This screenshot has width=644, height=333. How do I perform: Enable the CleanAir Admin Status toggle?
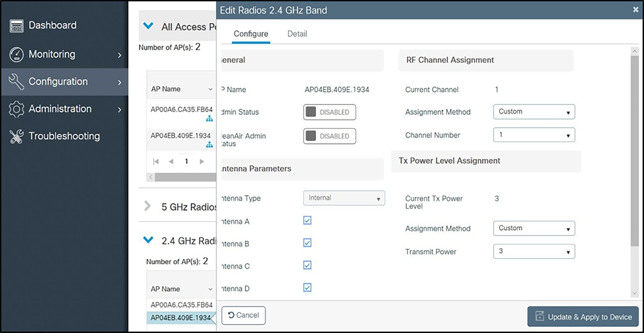329,136
